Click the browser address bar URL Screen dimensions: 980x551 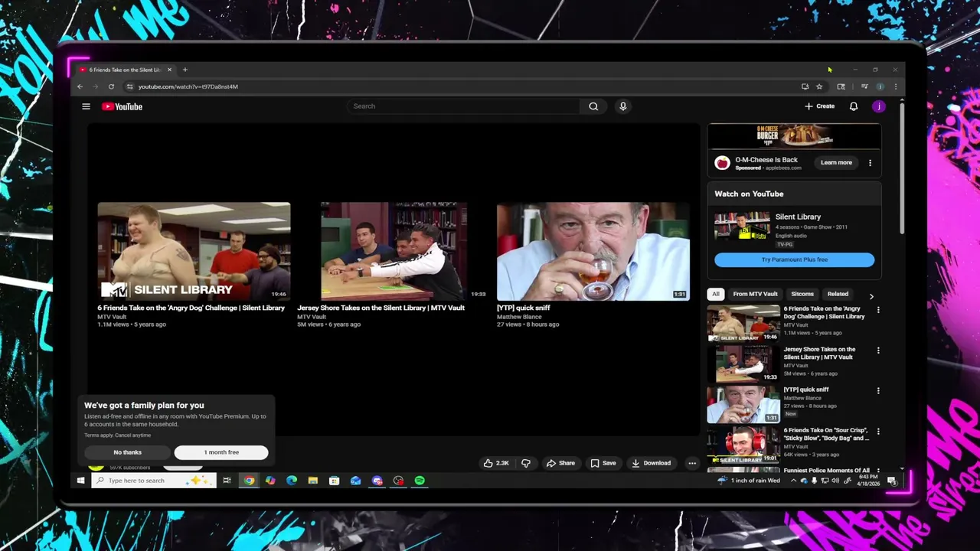coord(188,86)
